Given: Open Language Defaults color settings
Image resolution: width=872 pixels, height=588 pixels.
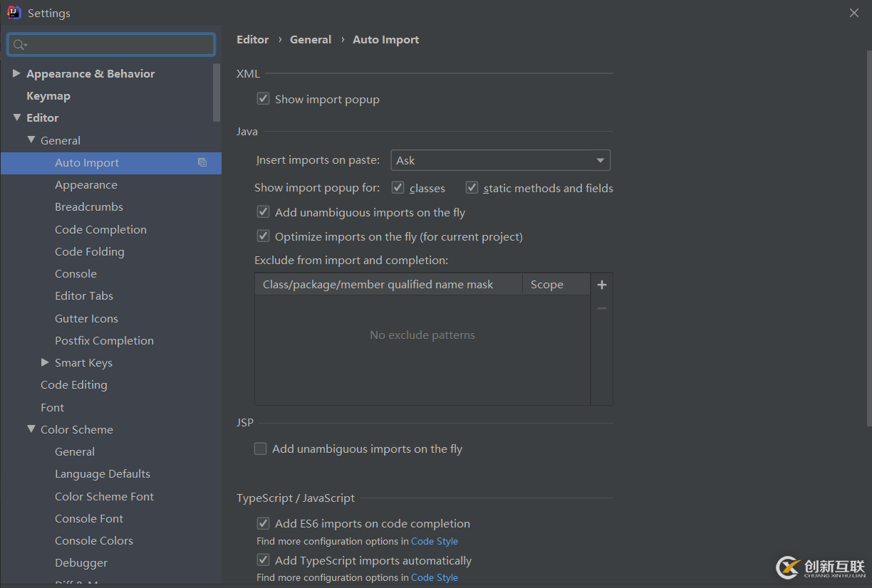Looking at the screenshot, I should tap(103, 474).
